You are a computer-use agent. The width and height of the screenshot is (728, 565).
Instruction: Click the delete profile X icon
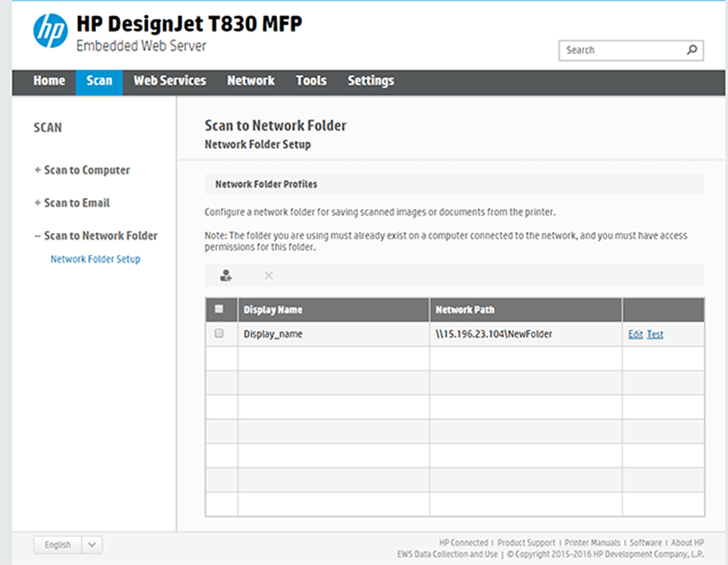[269, 275]
